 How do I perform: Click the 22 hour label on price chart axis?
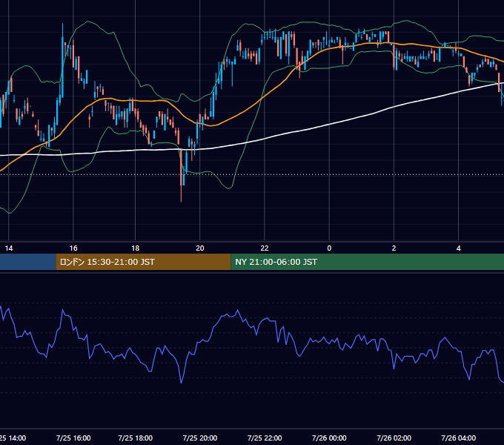pos(264,248)
